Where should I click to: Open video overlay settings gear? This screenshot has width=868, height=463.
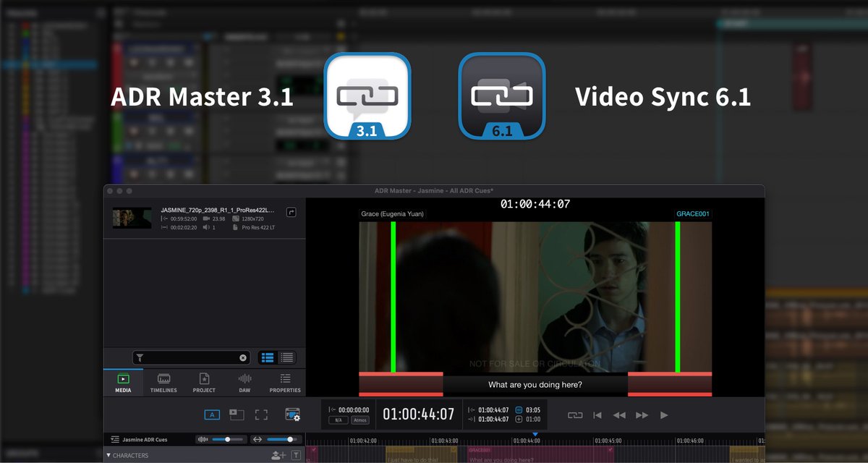click(x=293, y=414)
